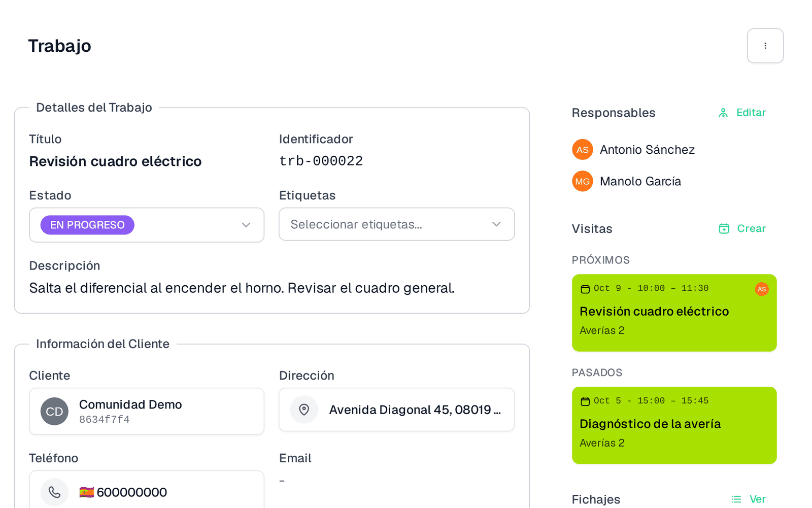Click the small AS badge on upcoming visit
The width and height of the screenshot is (812, 508).
pyautogui.click(x=762, y=289)
